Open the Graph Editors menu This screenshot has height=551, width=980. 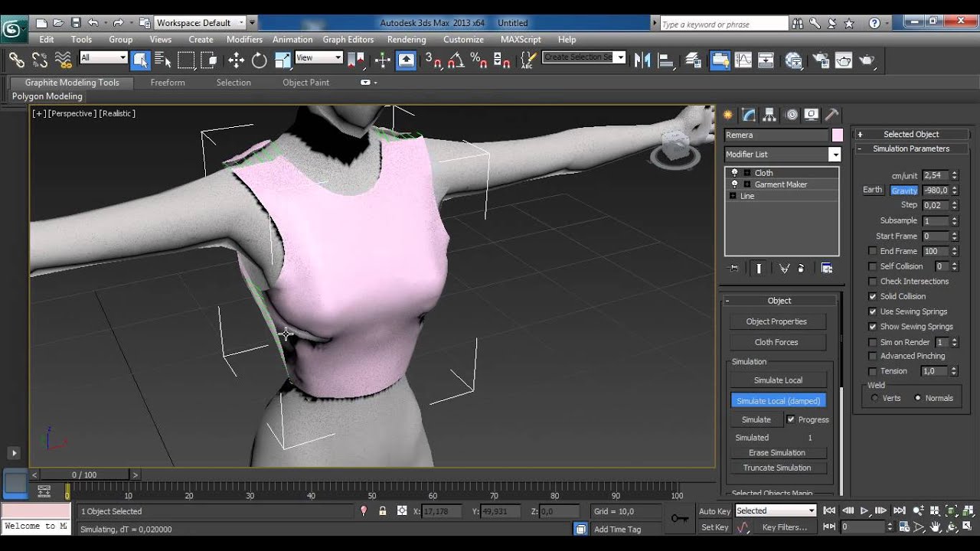click(348, 39)
